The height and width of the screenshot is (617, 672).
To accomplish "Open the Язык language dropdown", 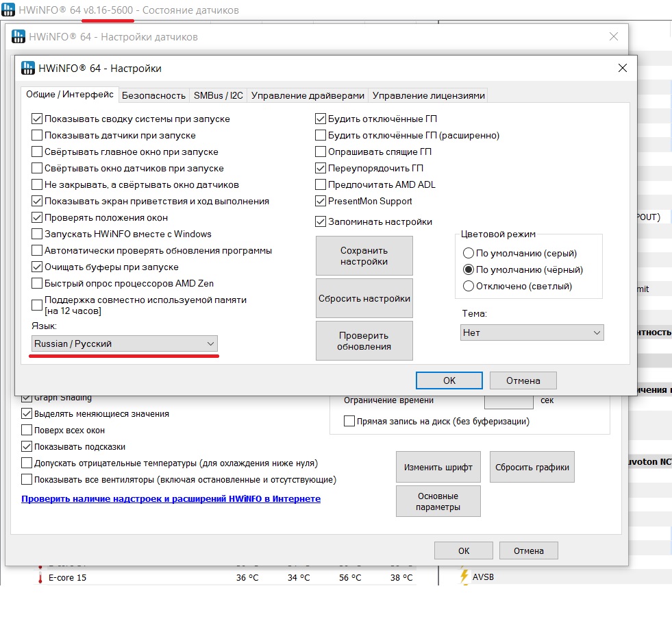I will click(x=124, y=343).
